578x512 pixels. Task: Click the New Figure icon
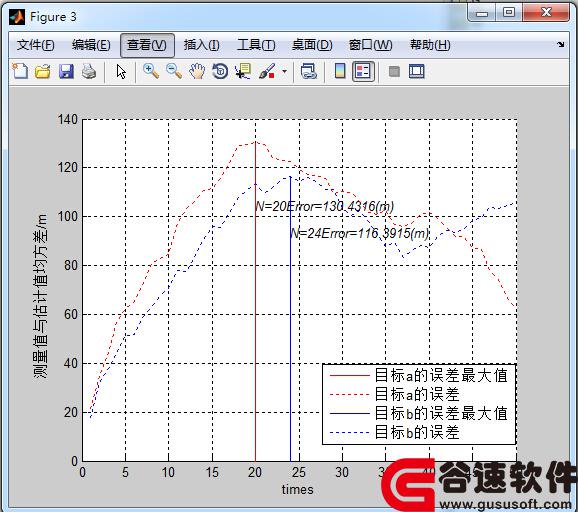click(20, 71)
